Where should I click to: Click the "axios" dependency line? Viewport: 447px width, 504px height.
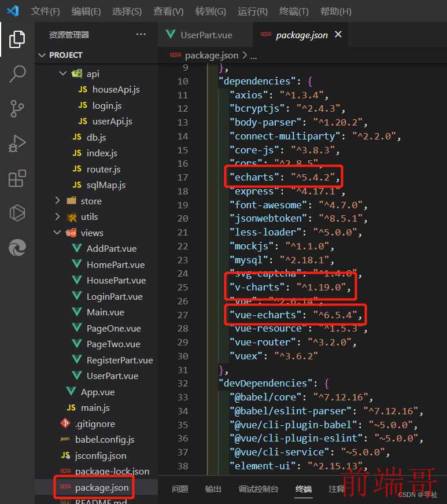(279, 95)
